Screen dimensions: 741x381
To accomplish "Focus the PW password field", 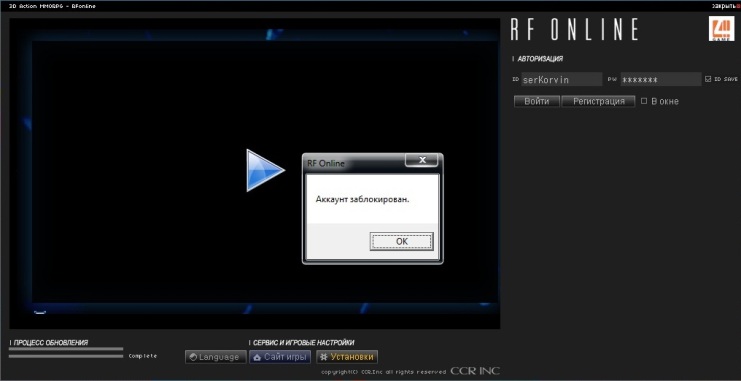I will pos(661,79).
